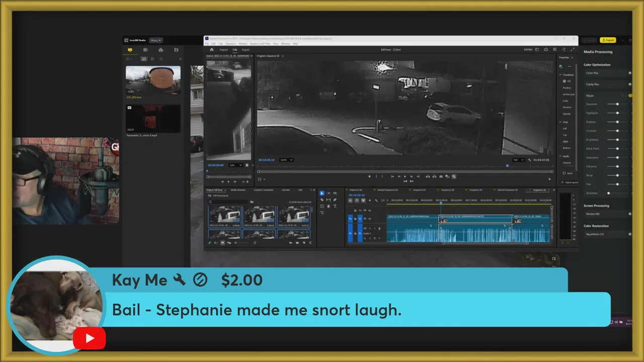Toggle the Adjust switch in Color Optimization
This screenshot has width=644, height=362.
tap(630, 96)
